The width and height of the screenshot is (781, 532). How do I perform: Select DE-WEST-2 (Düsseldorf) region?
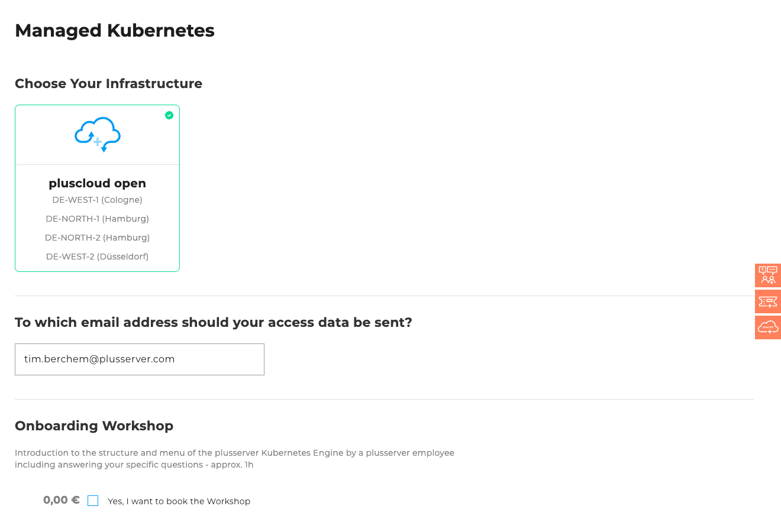[97, 257]
